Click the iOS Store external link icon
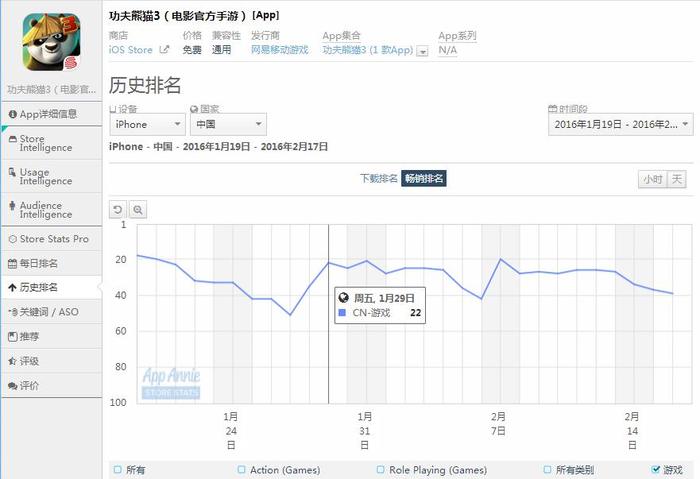This screenshot has height=479, width=700. (164, 50)
